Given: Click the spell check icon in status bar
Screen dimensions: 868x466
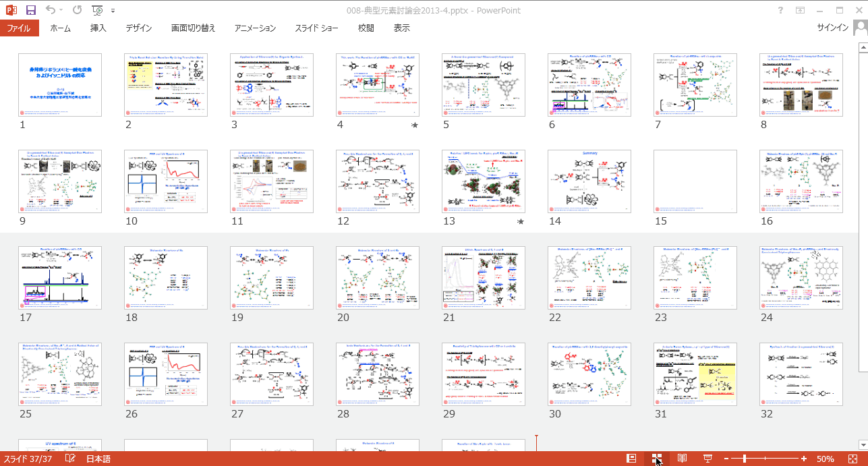Looking at the screenshot, I should click(x=70, y=459).
